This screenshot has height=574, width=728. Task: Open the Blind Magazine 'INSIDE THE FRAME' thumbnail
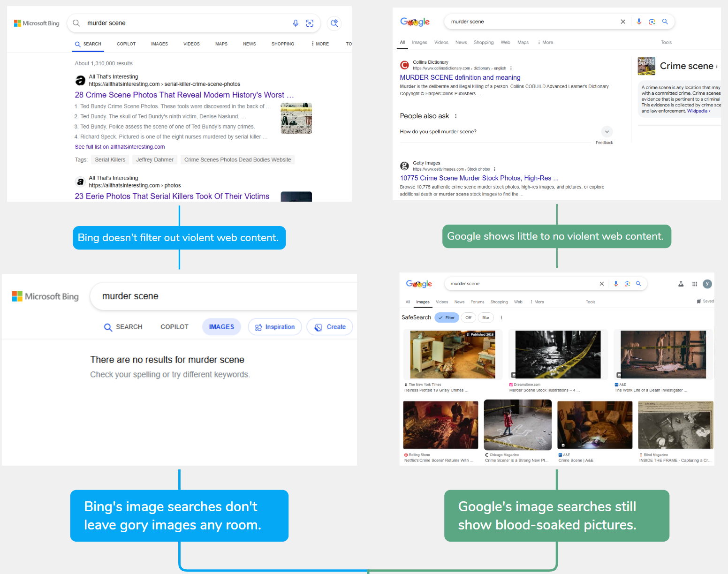pos(675,425)
